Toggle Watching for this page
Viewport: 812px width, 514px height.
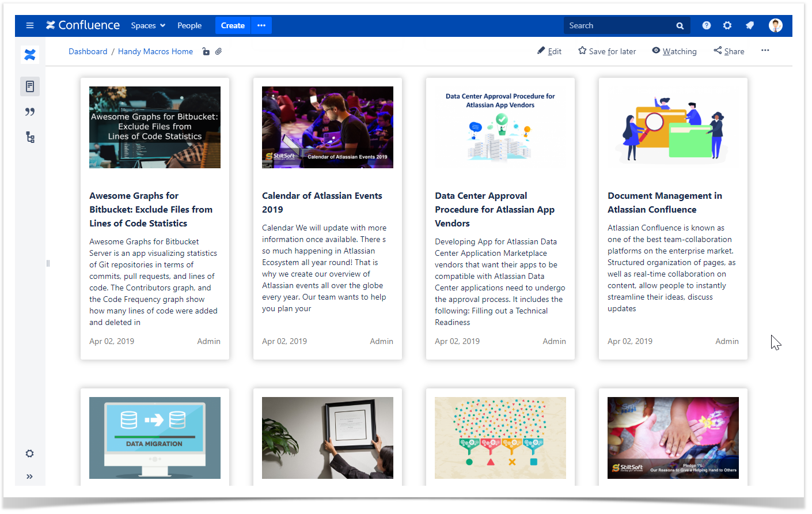click(x=674, y=51)
